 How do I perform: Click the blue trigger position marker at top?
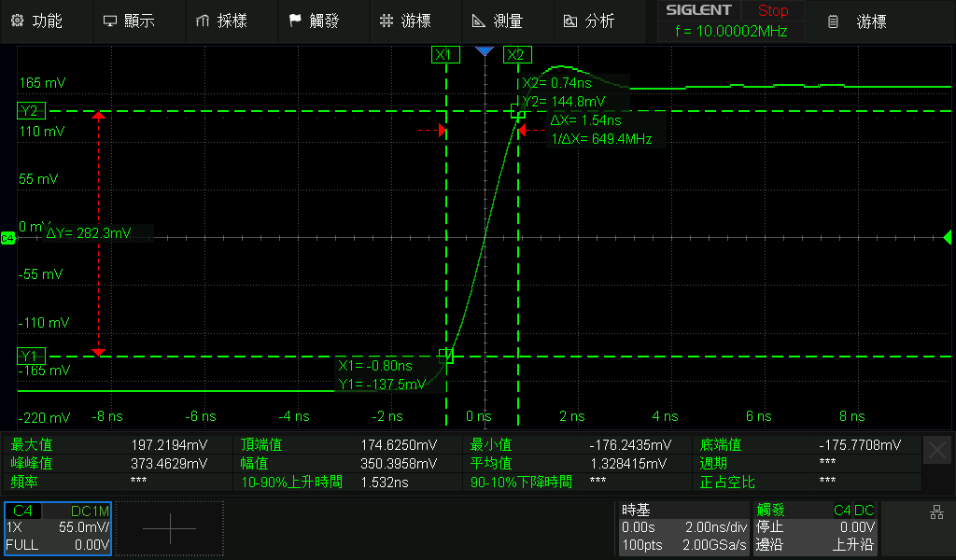point(485,51)
